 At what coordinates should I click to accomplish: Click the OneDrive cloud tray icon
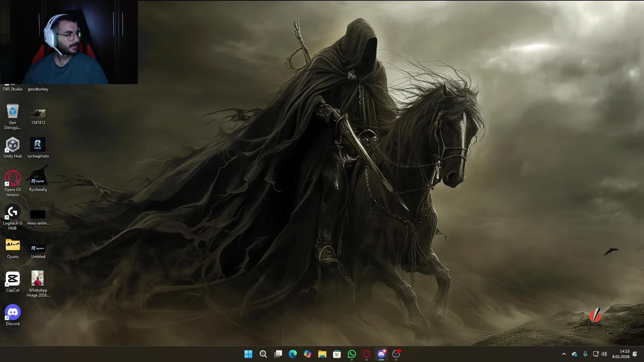(575, 354)
